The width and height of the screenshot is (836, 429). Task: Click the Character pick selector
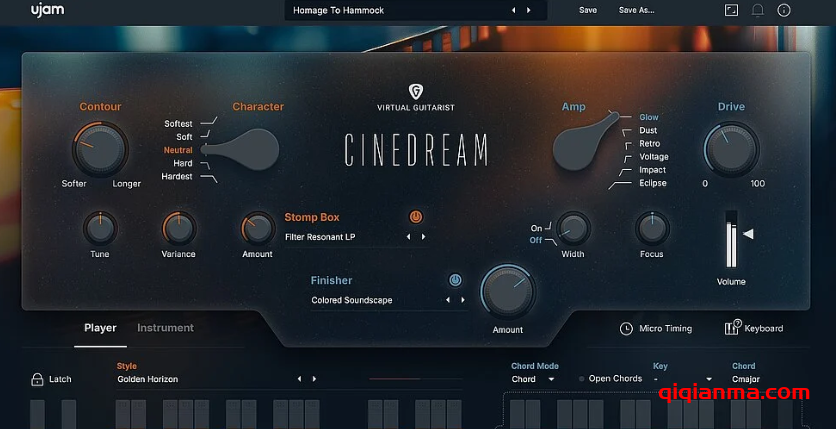[240, 150]
